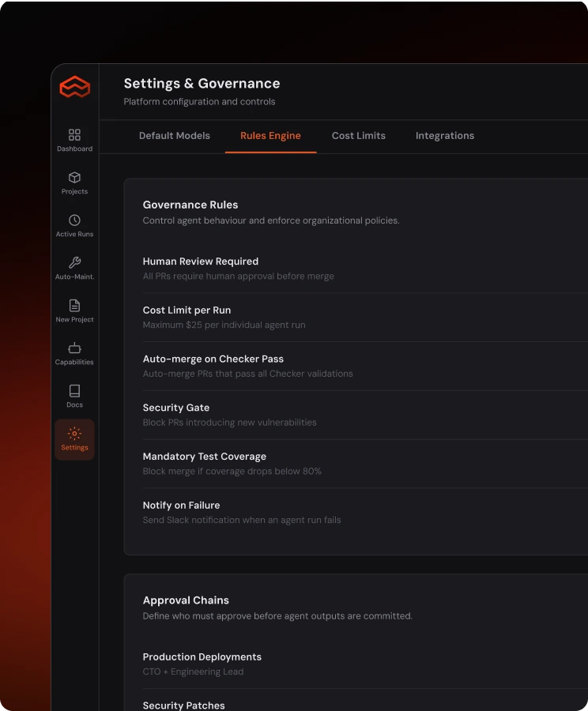Click the Active Runs sidebar label
This screenshot has width=588, height=711.
tap(74, 234)
